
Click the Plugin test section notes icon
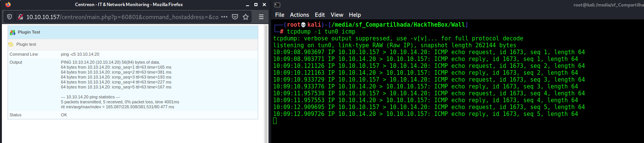point(11,45)
